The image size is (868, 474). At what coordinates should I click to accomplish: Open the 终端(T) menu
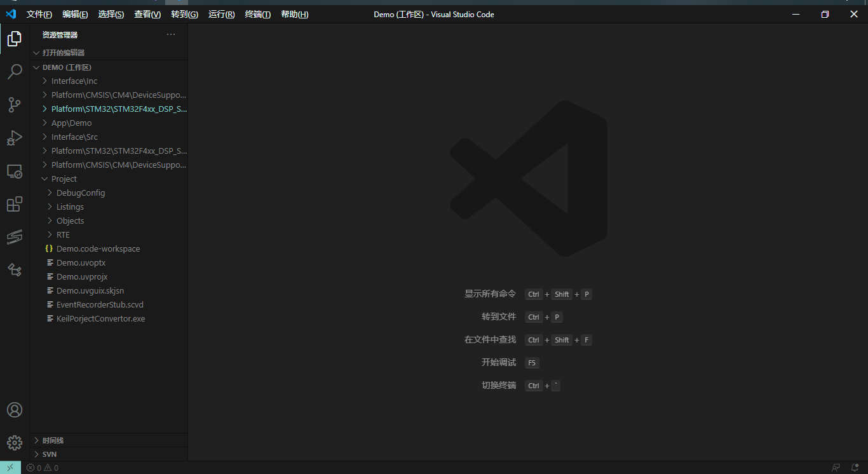[x=257, y=14]
